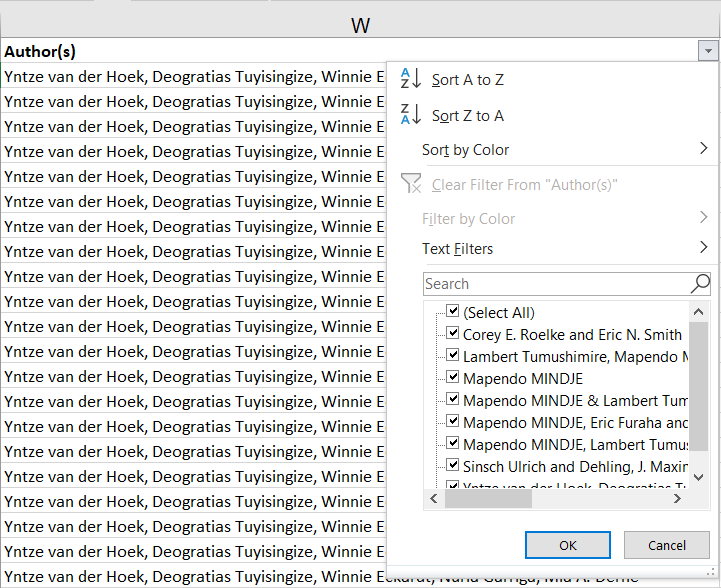Click horizontal scroll right arrow in filter list
This screenshot has width=721, height=588.
pyautogui.click(x=677, y=498)
